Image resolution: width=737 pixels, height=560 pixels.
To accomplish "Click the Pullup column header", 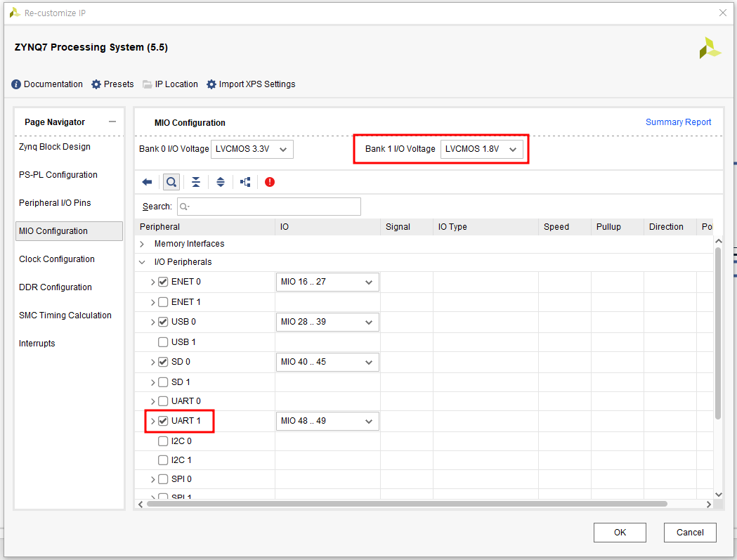I will pos(617,227).
